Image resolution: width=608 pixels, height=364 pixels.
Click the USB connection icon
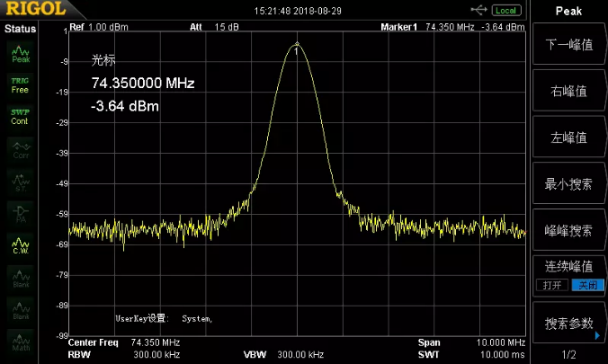pyautogui.click(x=478, y=10)
